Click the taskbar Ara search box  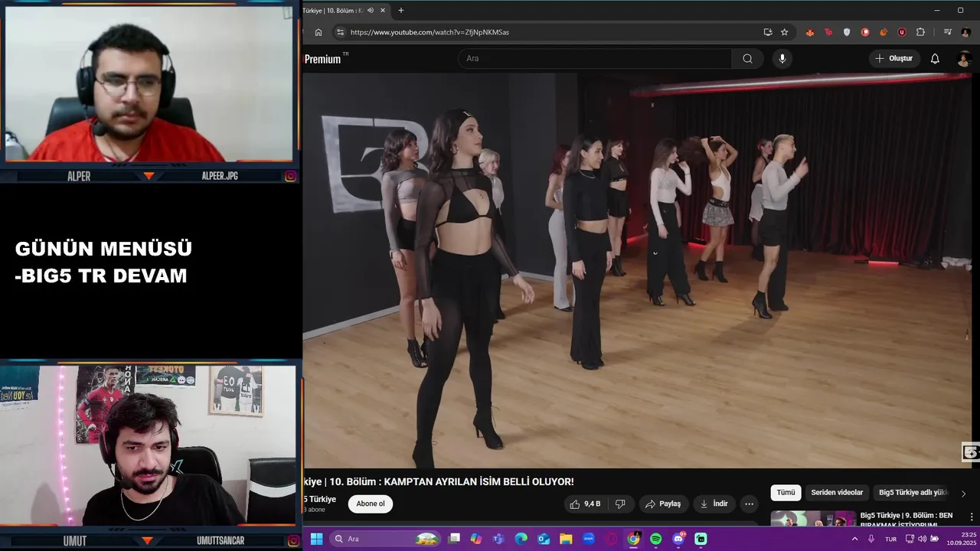click(x=386, y=539)
